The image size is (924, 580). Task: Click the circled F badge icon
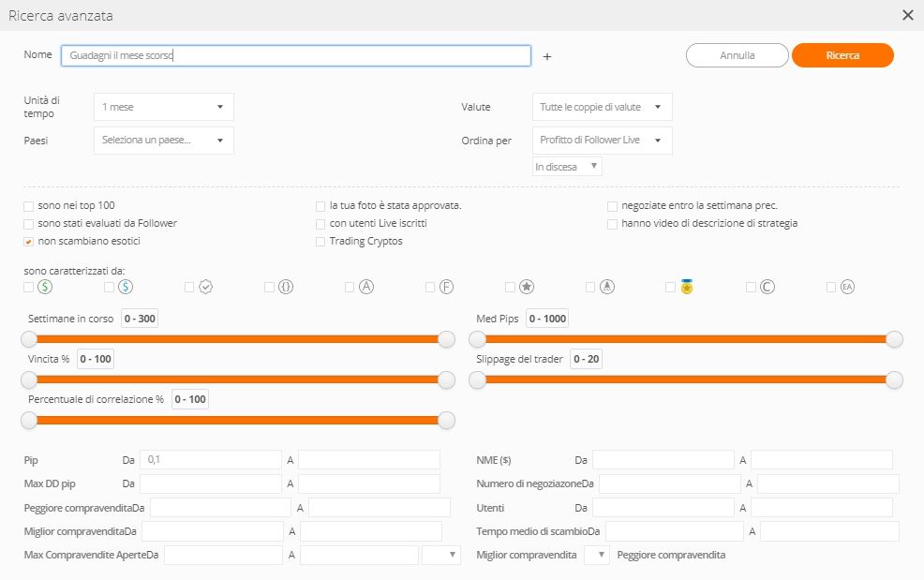447,287
